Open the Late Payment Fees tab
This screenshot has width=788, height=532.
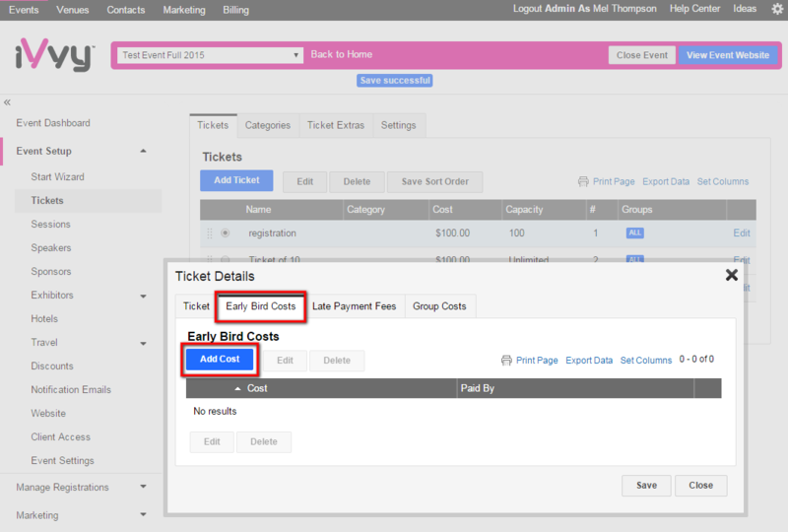(354, 306)
